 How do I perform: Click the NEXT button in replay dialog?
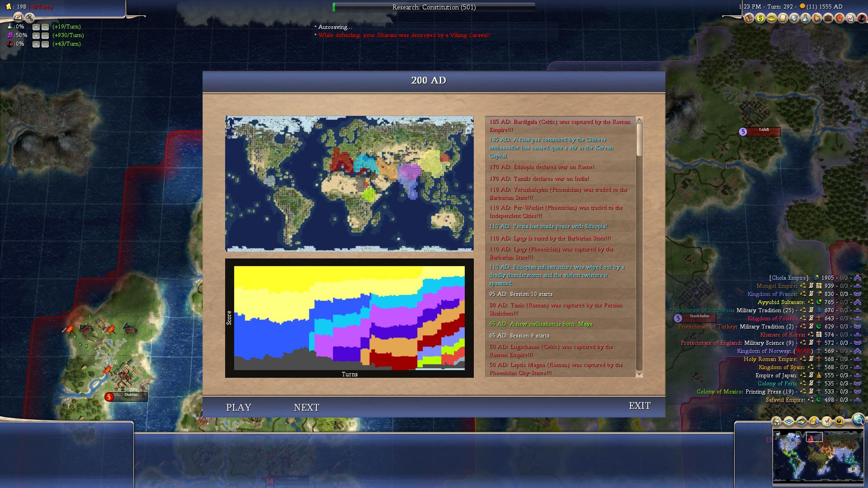[307, 407]
